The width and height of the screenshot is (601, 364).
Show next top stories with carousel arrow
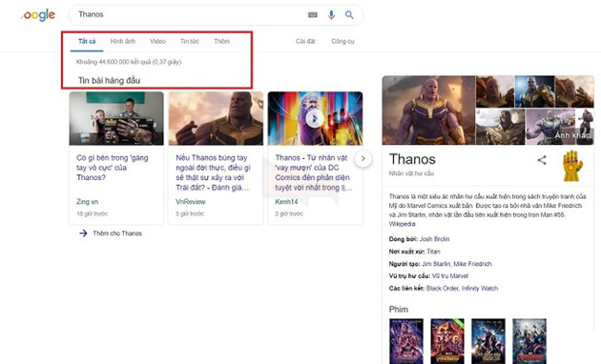pyautogui.click(x=363, y=158)
